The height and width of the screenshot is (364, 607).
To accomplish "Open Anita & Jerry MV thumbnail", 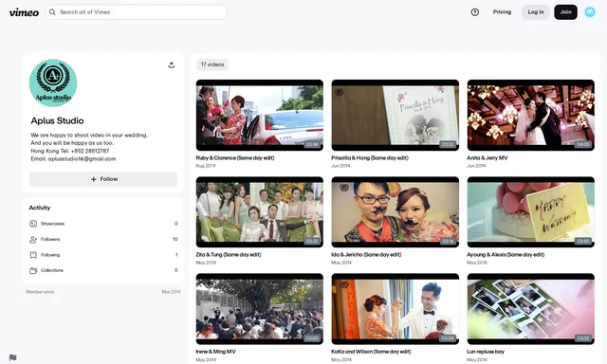I will [x=531, y=116].
